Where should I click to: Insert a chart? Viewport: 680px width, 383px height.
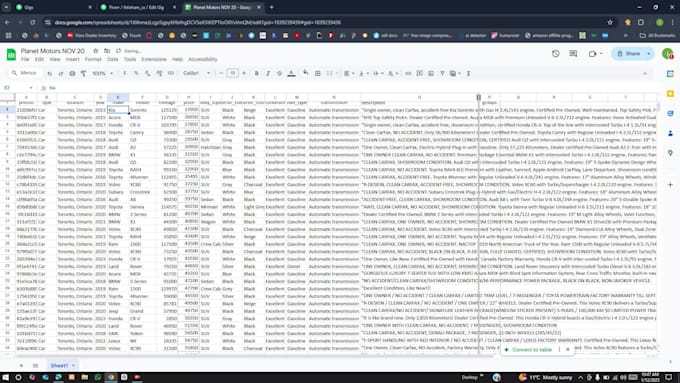[x=431, y=73]
